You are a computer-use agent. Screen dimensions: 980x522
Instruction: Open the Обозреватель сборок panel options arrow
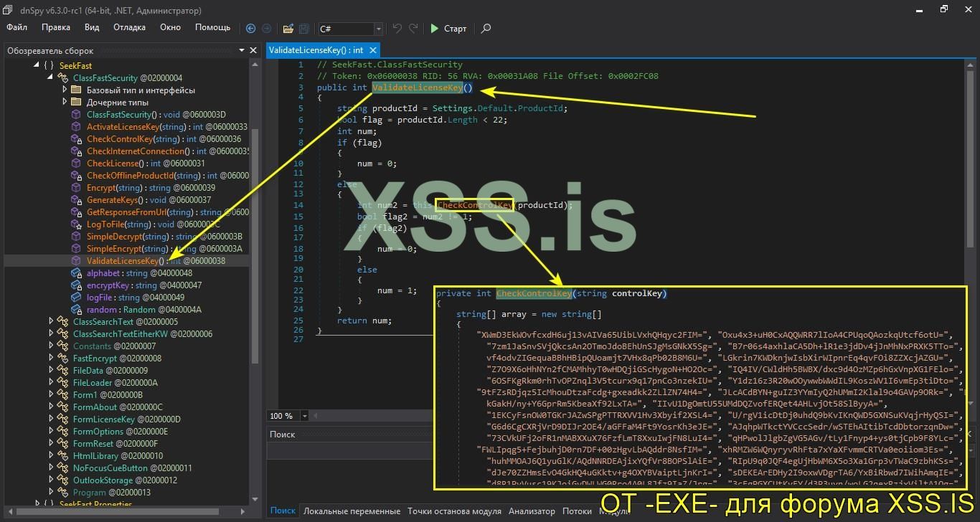240,50
